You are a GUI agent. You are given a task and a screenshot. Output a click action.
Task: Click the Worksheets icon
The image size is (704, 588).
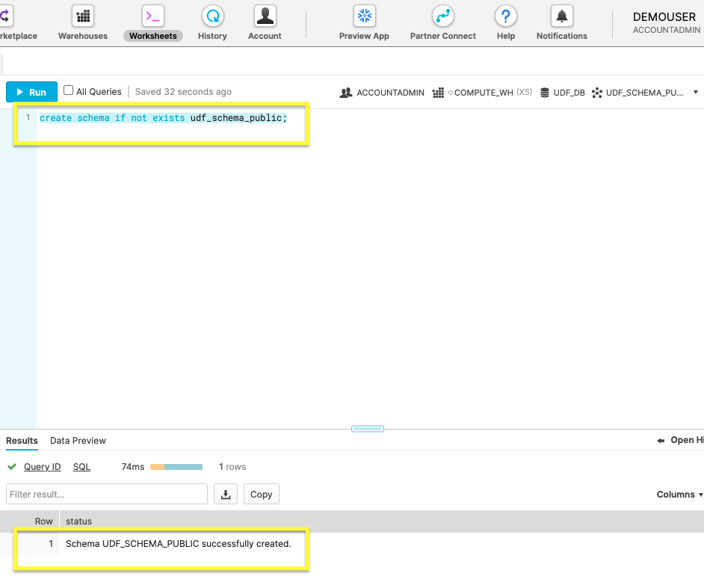[152, 16]
